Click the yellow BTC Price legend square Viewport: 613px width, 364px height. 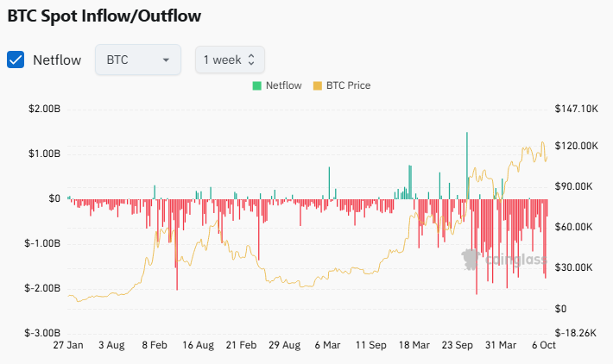coord(317,86)
